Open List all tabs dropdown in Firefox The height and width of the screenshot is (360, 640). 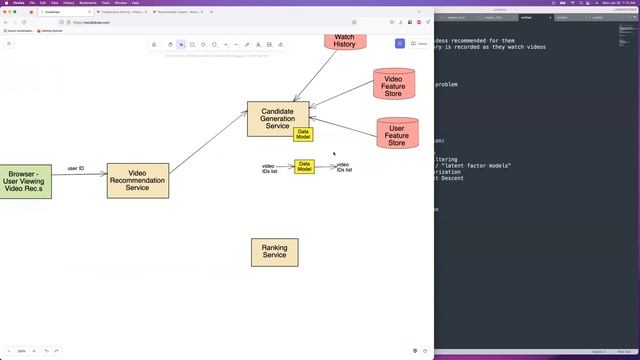click(418, 12)
